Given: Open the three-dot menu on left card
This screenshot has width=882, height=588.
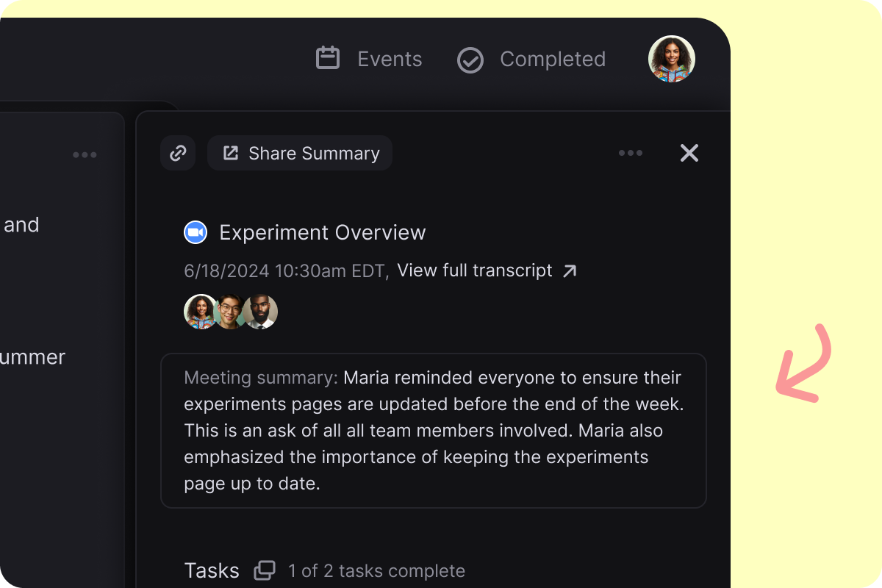Looking at the screenshot, I should pyautogui.click(x=85, y=154).
